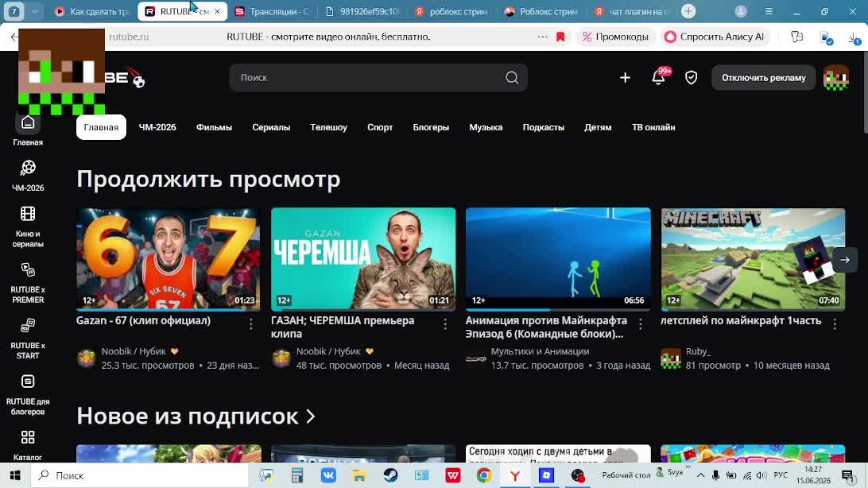The height and width of the screenshot is (488, 868).
Task: Click Спросить Алису AI button
Action: pos(715,37)
